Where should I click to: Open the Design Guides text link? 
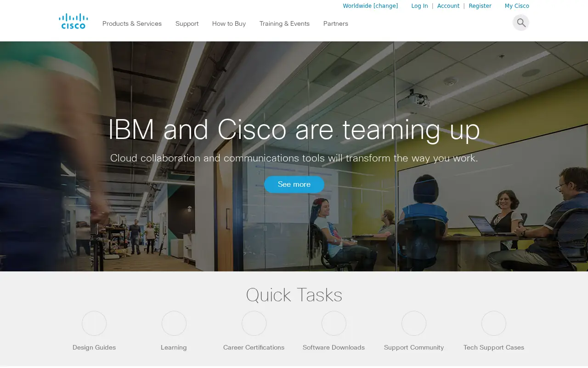(x=94, y=347)
